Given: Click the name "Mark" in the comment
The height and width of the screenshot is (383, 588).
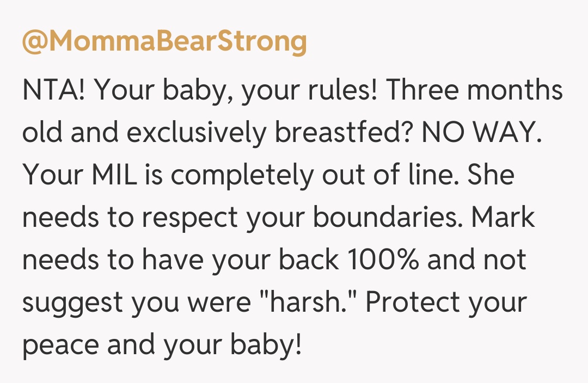Looking at the screenshot, I should pyautogui.click(x=504, y=218).
